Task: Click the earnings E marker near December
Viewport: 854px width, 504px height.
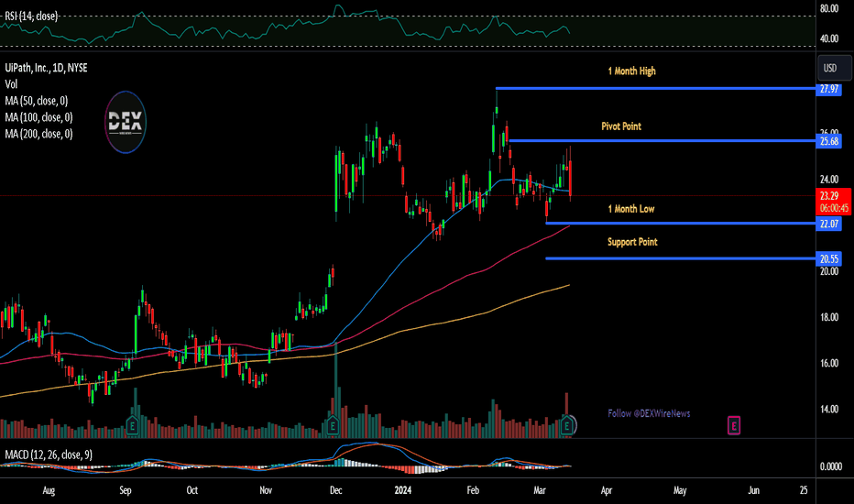Action: tap(333, 425)
